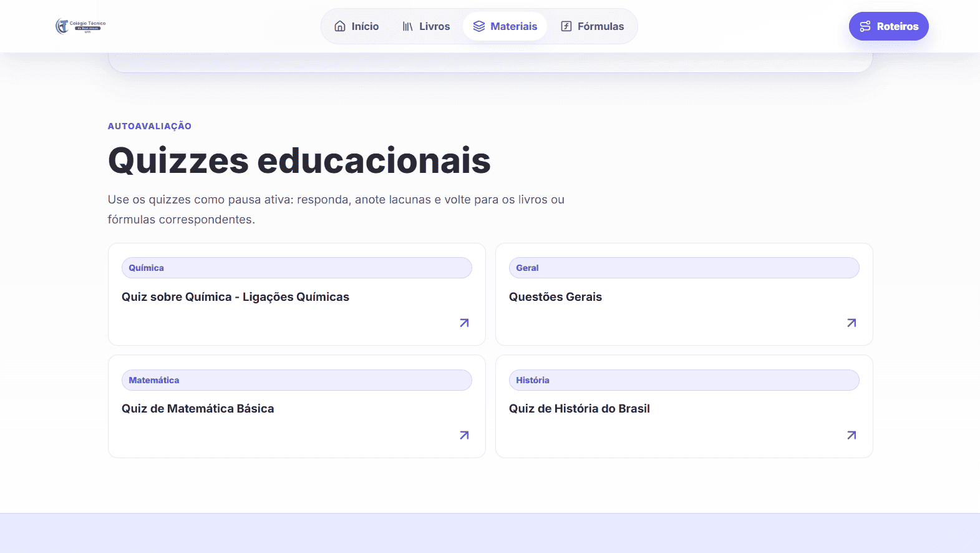Open Matemática Básica quiz via its arrow icon
Screen dimensions: 980x553
tap(464, 435)
